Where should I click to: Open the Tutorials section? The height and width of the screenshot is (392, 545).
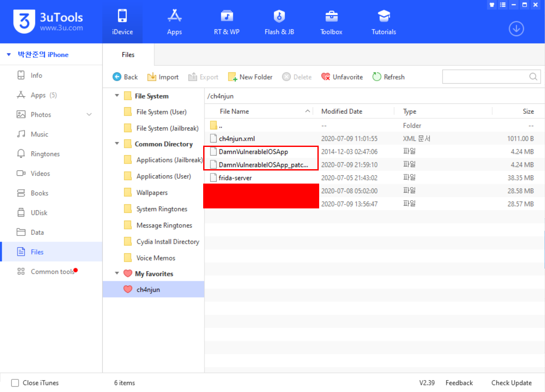pos(384,22)
